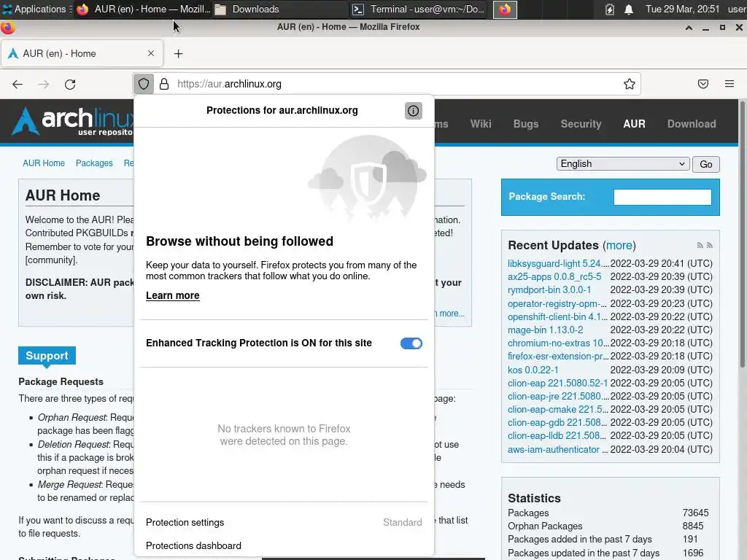This screenshot has height=560, width=747.
Task: Click the AUR Home link
Action: [x=44, y=163]
